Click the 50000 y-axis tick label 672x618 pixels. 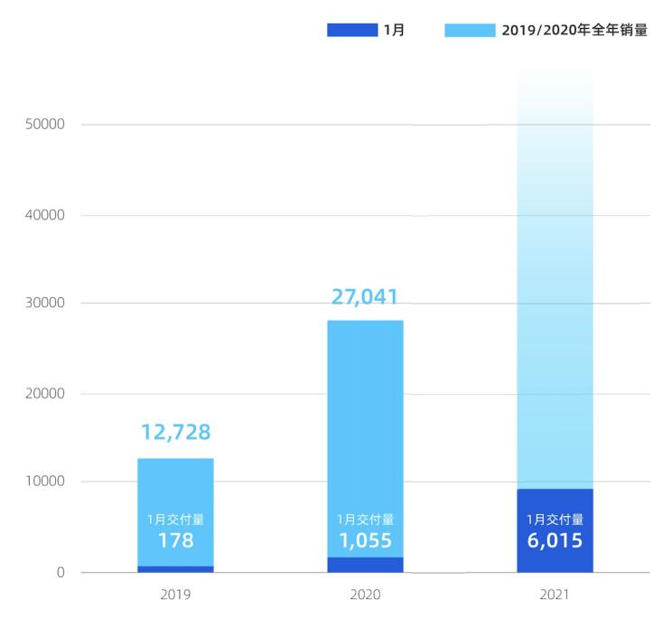click(45, 124)
